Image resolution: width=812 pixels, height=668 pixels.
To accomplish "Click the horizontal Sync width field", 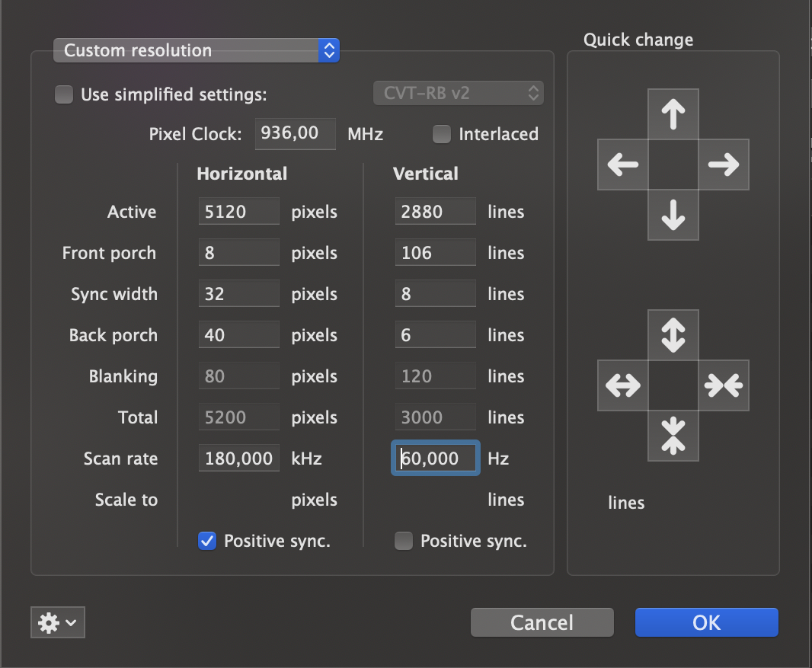I will [239, 293].
